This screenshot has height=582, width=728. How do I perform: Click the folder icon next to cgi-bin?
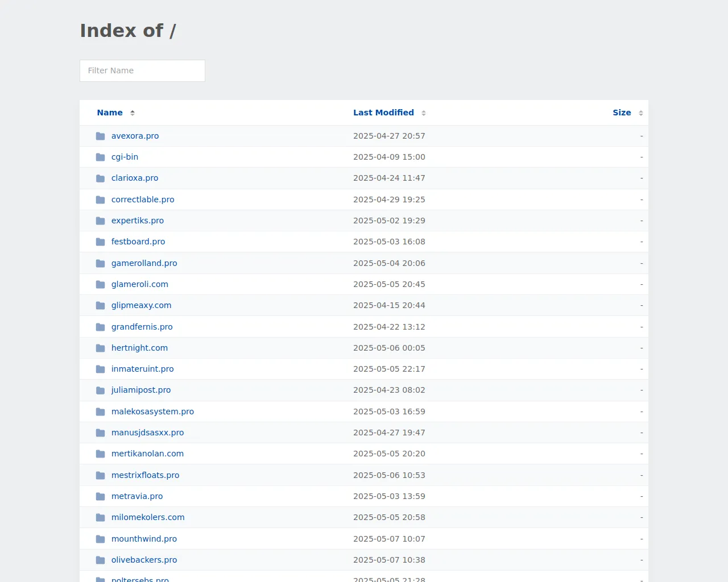point(101,157)
